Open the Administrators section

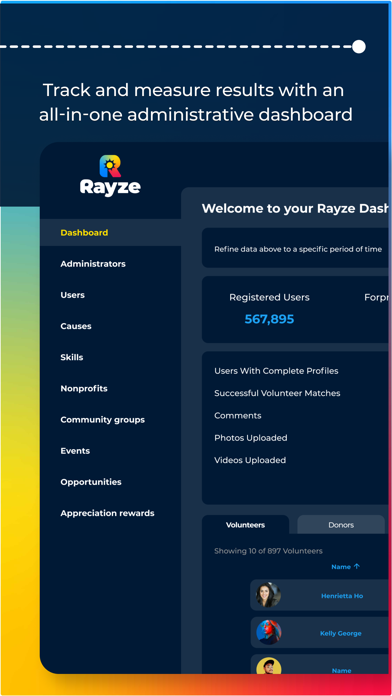click(93, 264)
